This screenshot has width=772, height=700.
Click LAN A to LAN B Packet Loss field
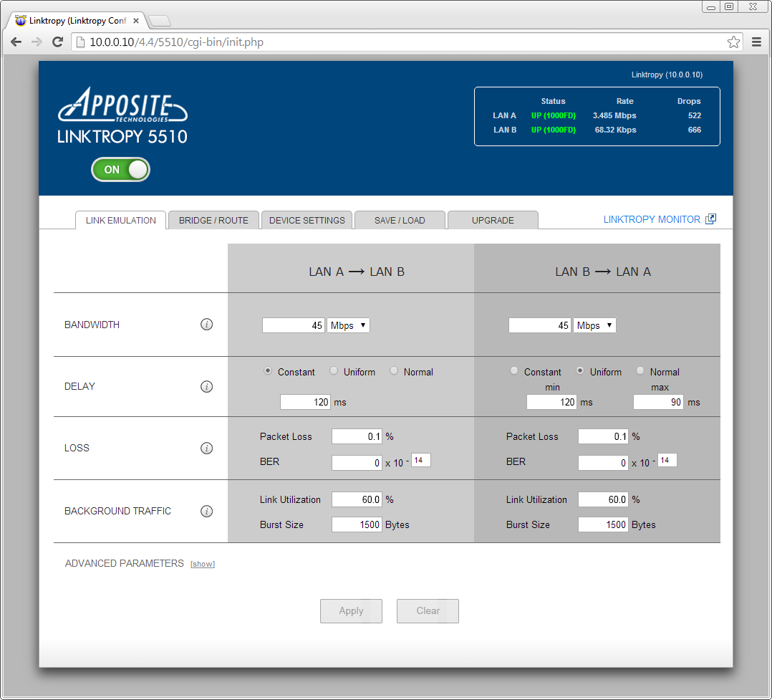point(357,436)
